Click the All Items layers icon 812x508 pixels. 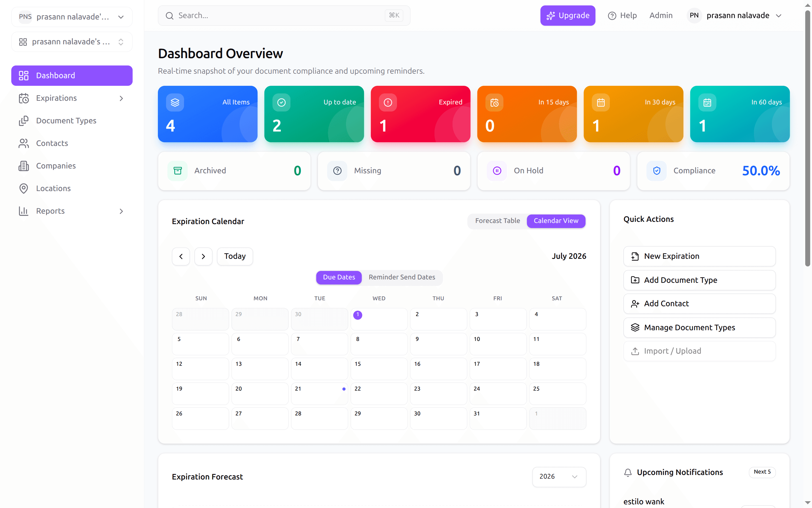175,102
